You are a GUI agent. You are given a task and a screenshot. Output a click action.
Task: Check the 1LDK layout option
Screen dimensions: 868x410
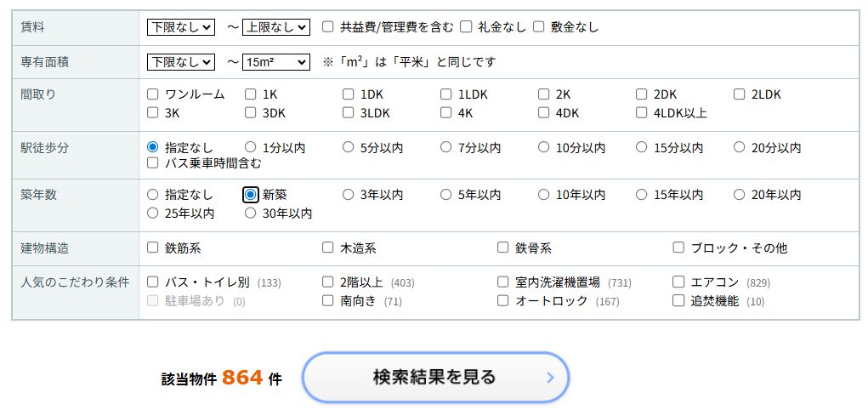(446, 94)
